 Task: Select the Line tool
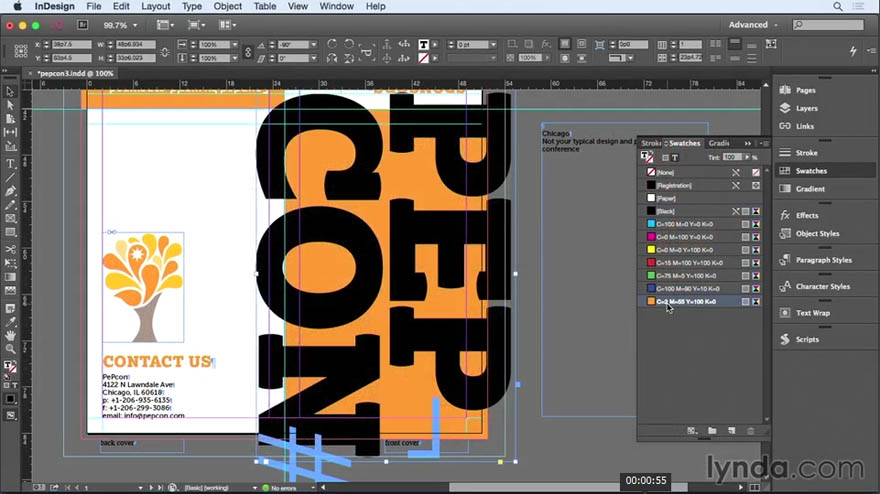pyautogui.click(x=10, y=177)
